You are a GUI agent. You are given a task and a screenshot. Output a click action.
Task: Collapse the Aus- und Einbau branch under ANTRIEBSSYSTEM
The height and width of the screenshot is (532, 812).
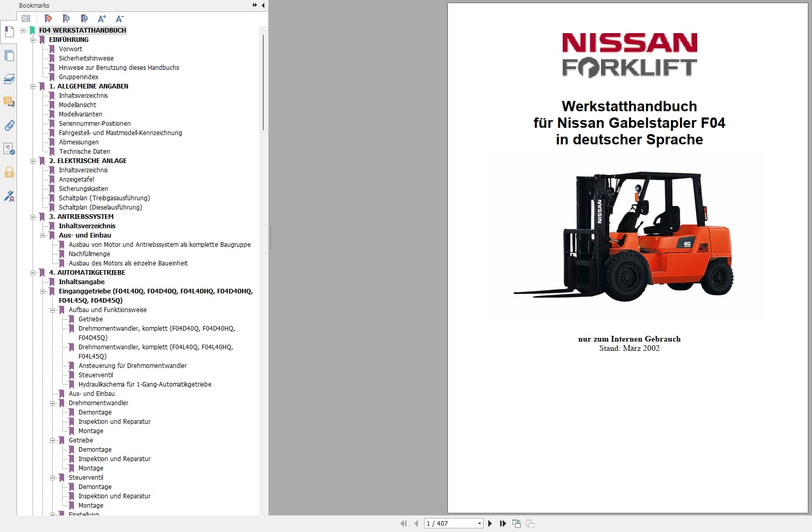(x=43, y=235)
